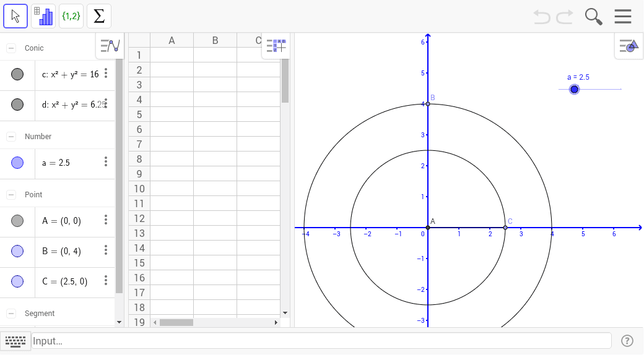Viewport: 644px width, 355px height.
Task: Click spreadsheet scroll left arrow
Action: coord(155,323)
